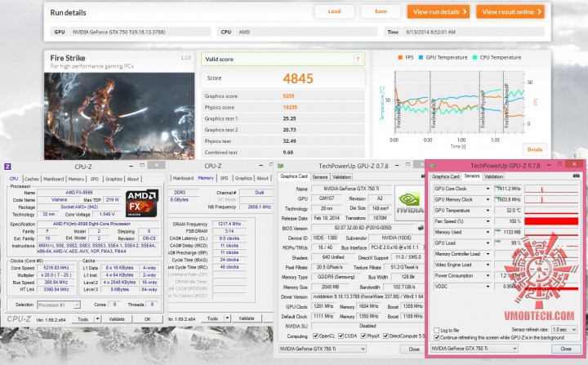Click OK in the CPU-Z window
Image resolution: width=588 pixels, height=365 pixels.
coord(148,318)
